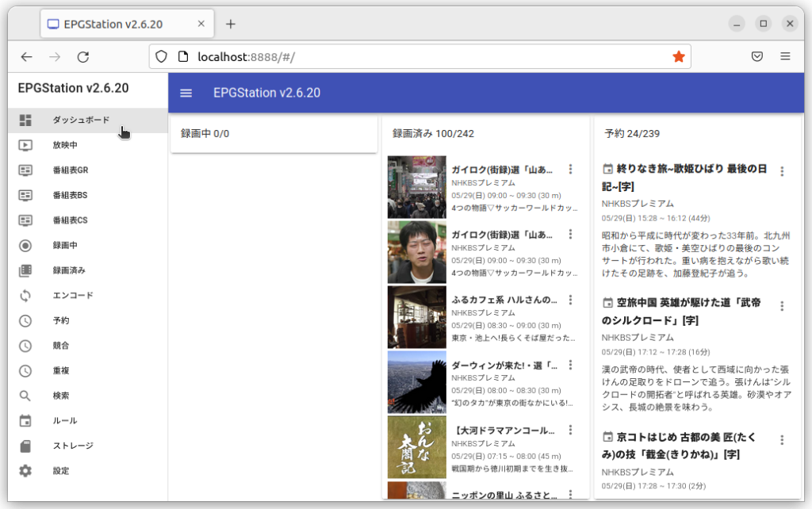Image resolution: width=812 pixels, height=509 pixels.
Task: Click the ダーウィンが来た!・選 recording title
Action: [x=504, y=365]
